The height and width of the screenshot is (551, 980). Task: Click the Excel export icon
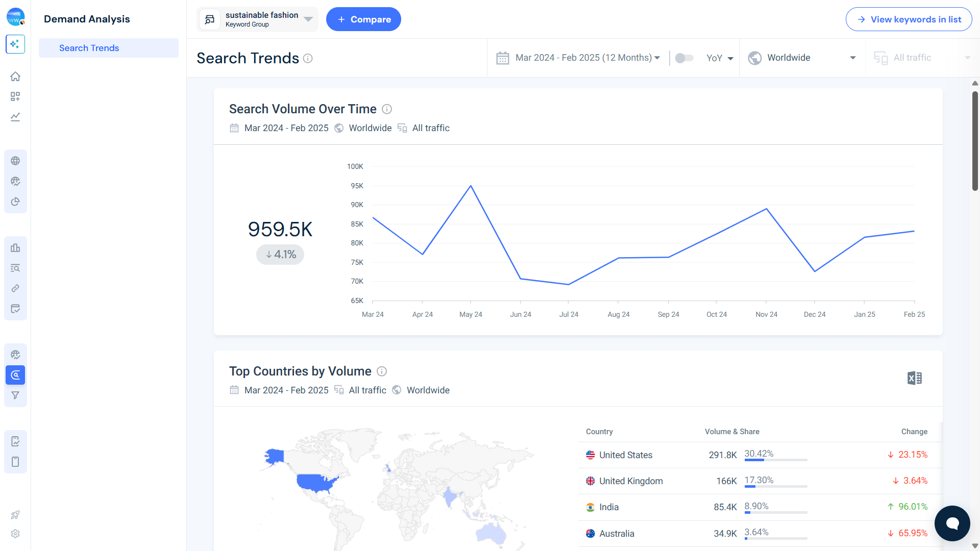(914, 378)
